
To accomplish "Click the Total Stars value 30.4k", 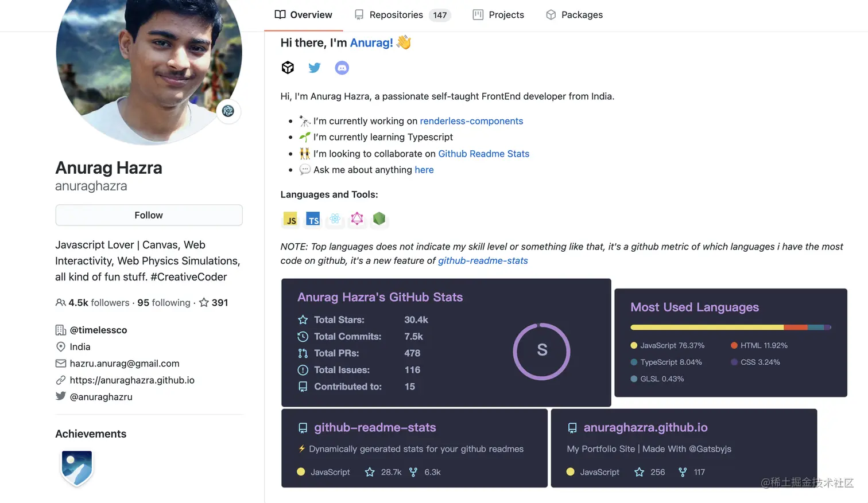I will [x=416, y=319].
